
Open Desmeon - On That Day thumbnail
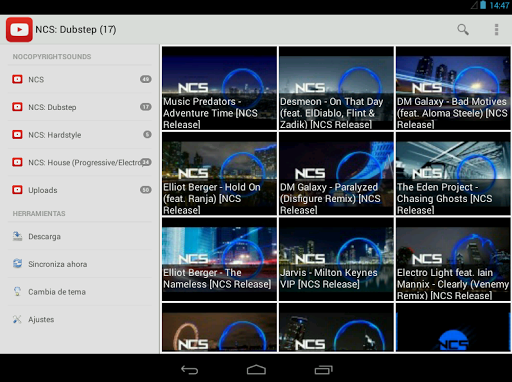coord(336,88)
